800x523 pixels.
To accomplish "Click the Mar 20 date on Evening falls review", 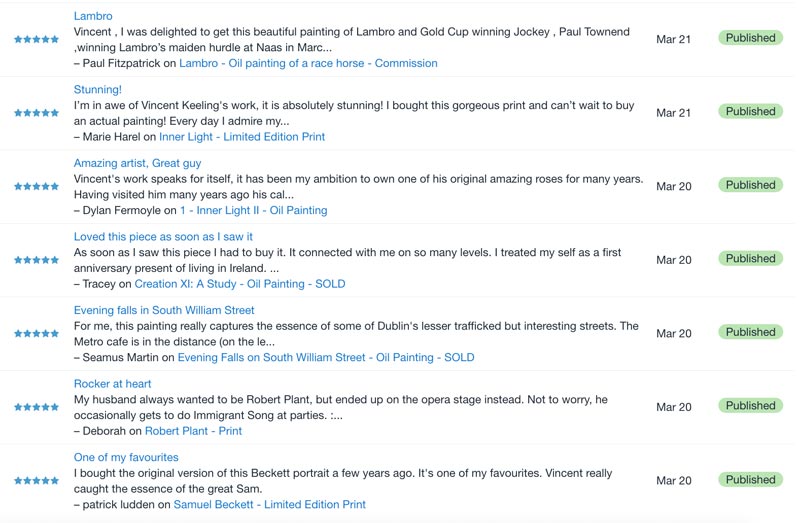I will [x=673, y=334].
